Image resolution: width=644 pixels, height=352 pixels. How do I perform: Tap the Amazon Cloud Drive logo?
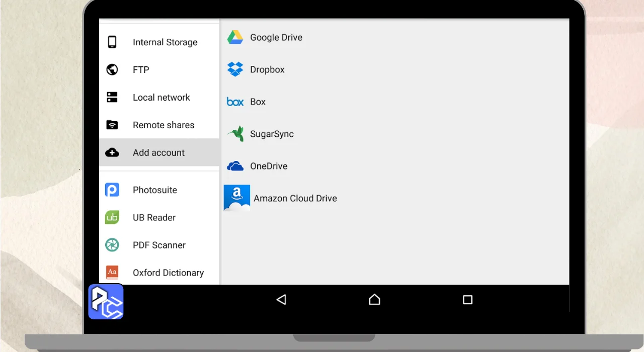tap(237, 198)
